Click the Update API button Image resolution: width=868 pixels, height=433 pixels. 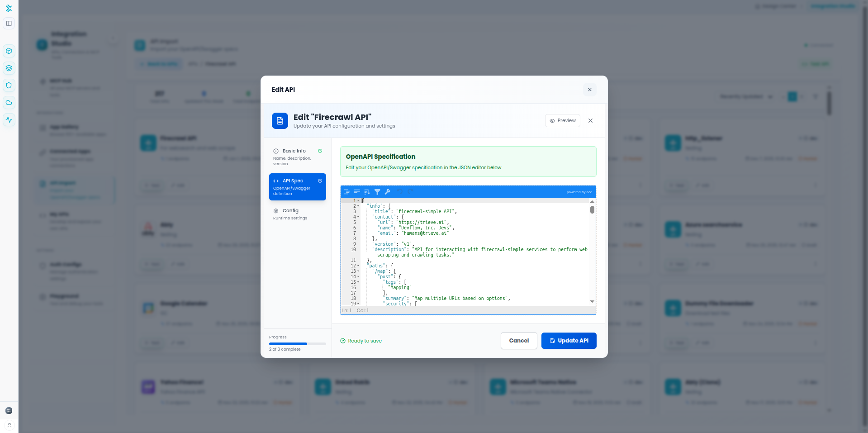[x=569, y=341]
